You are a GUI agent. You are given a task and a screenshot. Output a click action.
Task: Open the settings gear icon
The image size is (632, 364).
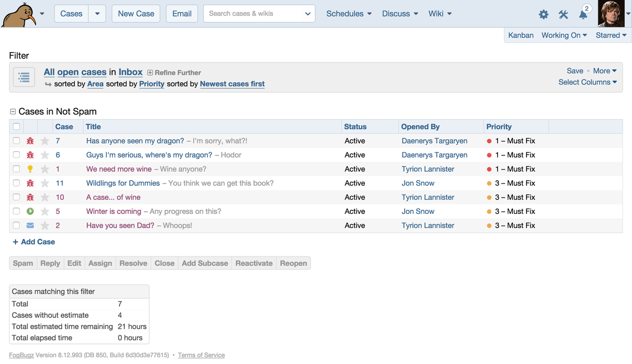(x=544, y=14)
